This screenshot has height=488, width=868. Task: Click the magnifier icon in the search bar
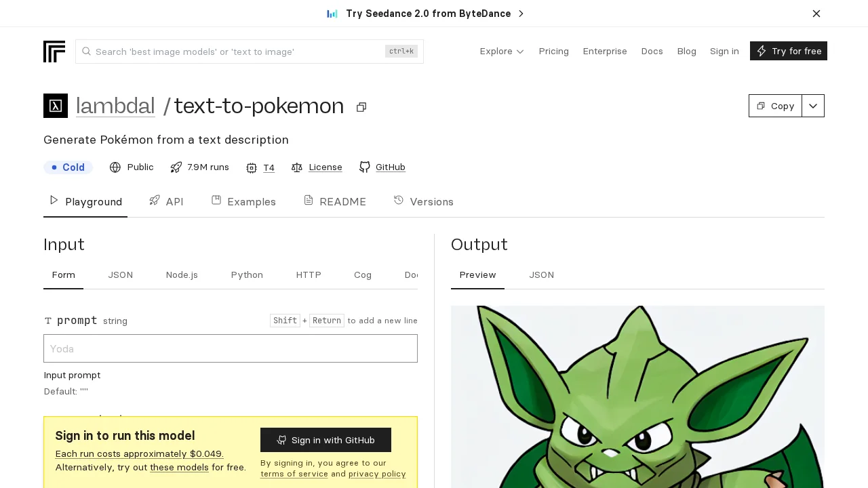point(87,52)
